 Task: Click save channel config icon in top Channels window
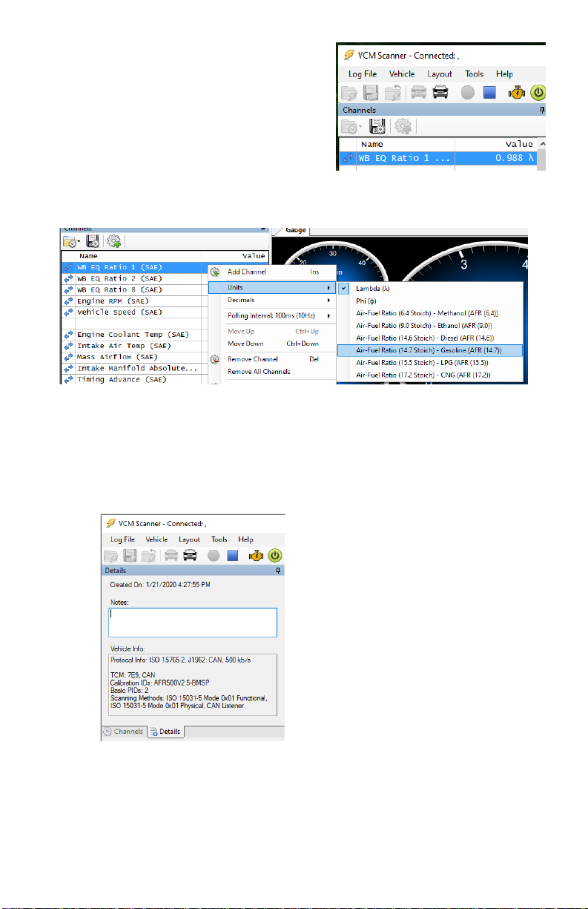click(x=377, y=126)
